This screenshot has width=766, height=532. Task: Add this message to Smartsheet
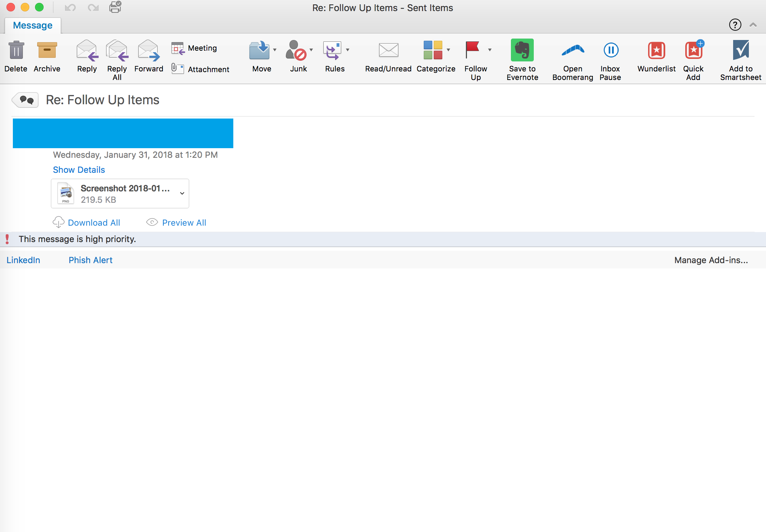click(741, 50)
